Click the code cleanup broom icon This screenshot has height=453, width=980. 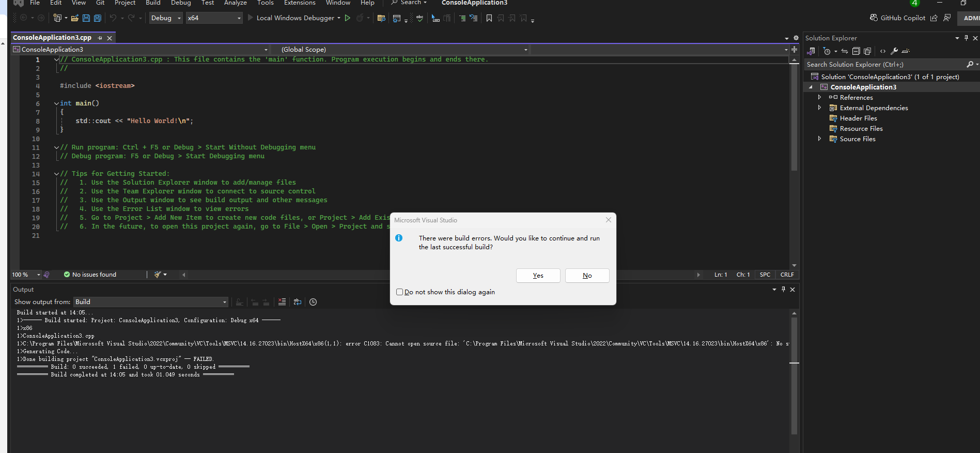[x=158, y=275]
